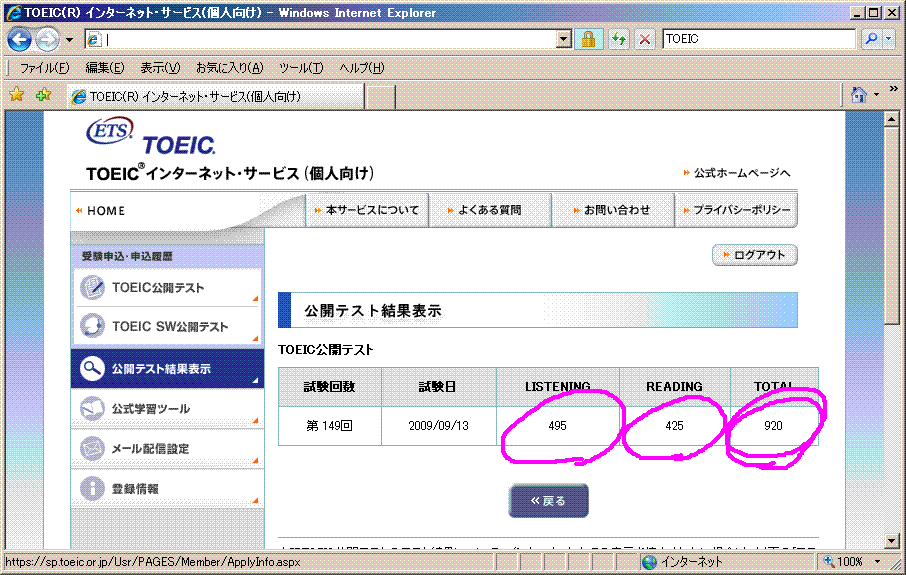
Task: Stop loading with the red X icon
Action: tap(645, 39)
